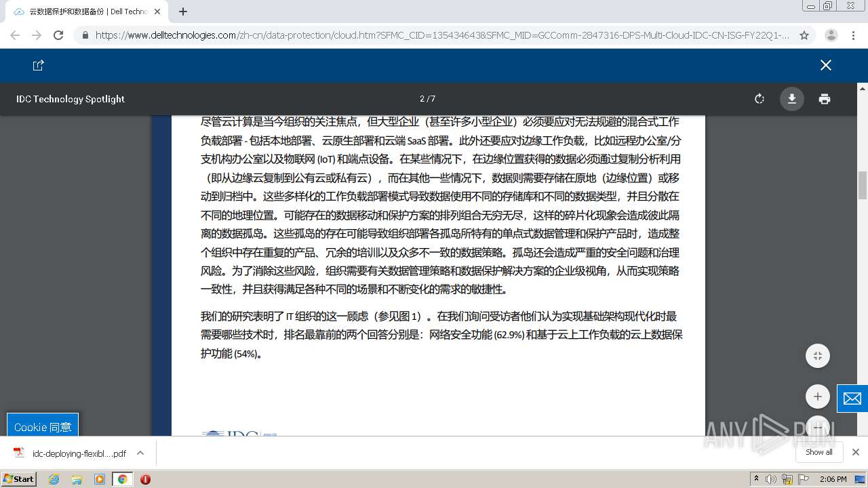Select the 云数据保护和数据备份 Dell tab

click(86, 12)
